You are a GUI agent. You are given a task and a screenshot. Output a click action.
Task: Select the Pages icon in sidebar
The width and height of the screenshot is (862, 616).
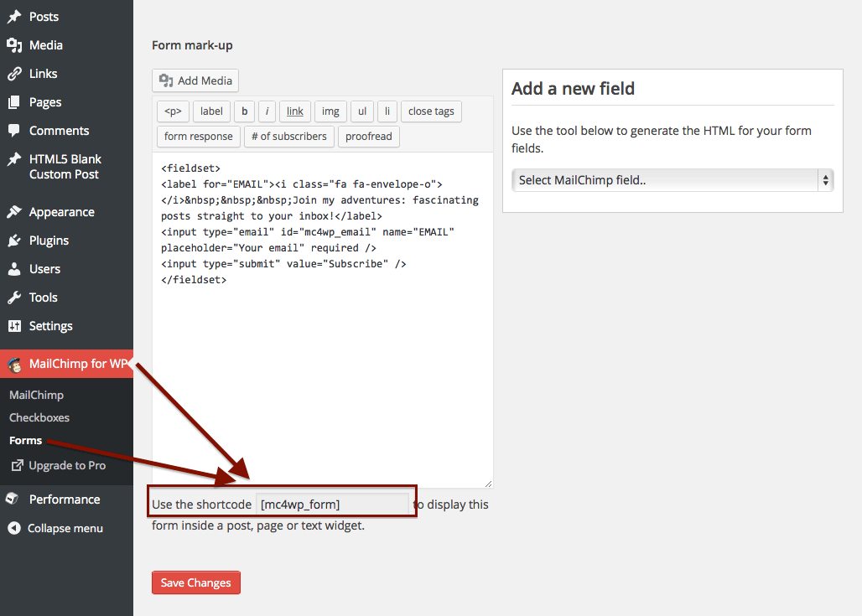tap(14, 102)
